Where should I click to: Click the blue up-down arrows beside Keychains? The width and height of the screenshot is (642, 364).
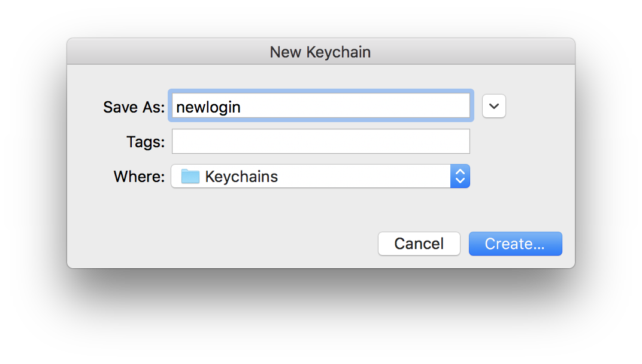pyautogui.click(x=460, y=177)
